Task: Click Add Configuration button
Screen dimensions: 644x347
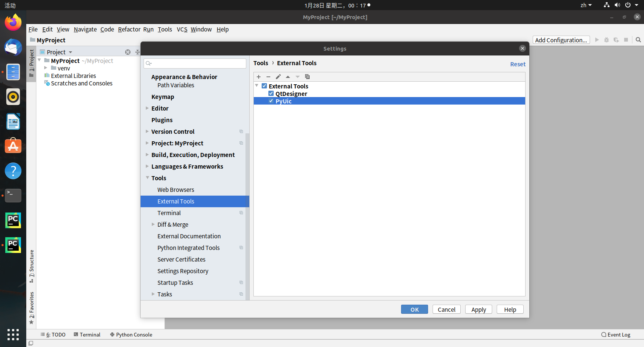Action: coord(561,40)
